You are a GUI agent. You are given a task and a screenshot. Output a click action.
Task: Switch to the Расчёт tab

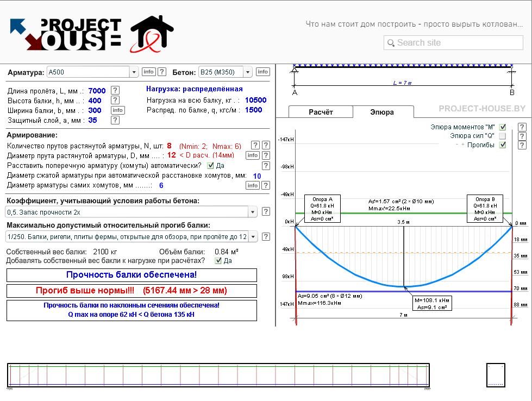pyautogui.click(x=321, y=112)
